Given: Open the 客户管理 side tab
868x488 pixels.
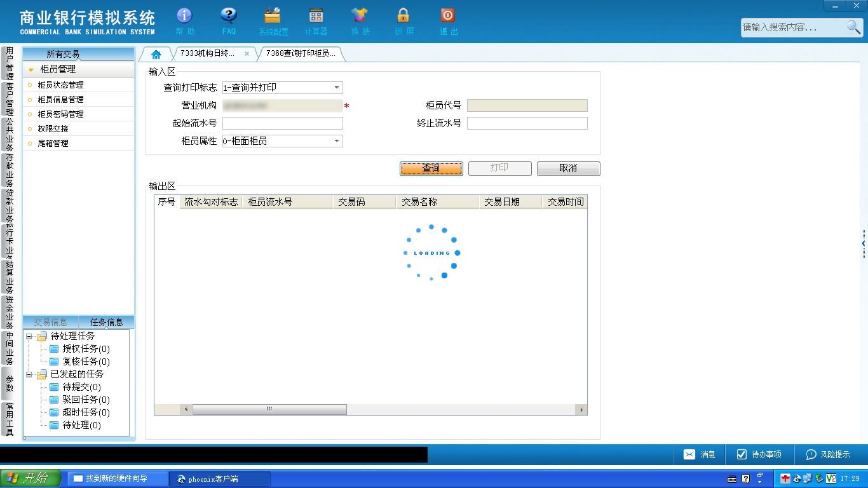Looking at the screenshot, I should pos(10,99).
